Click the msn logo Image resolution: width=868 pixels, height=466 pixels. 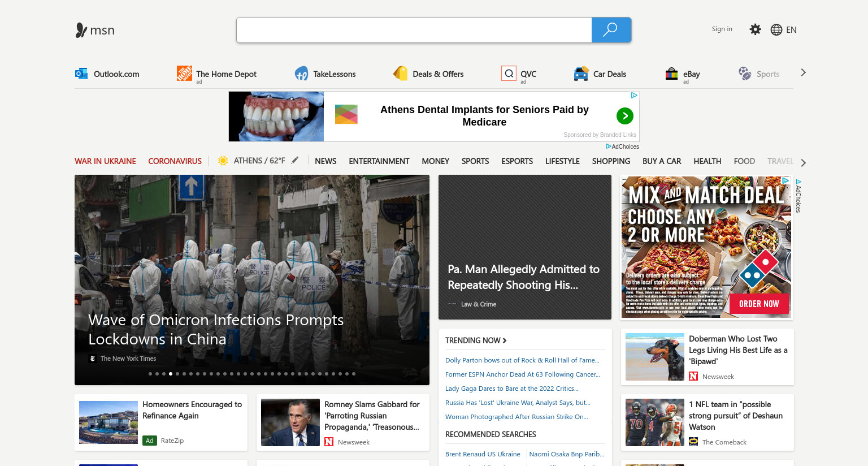click(x=95, y=30)
